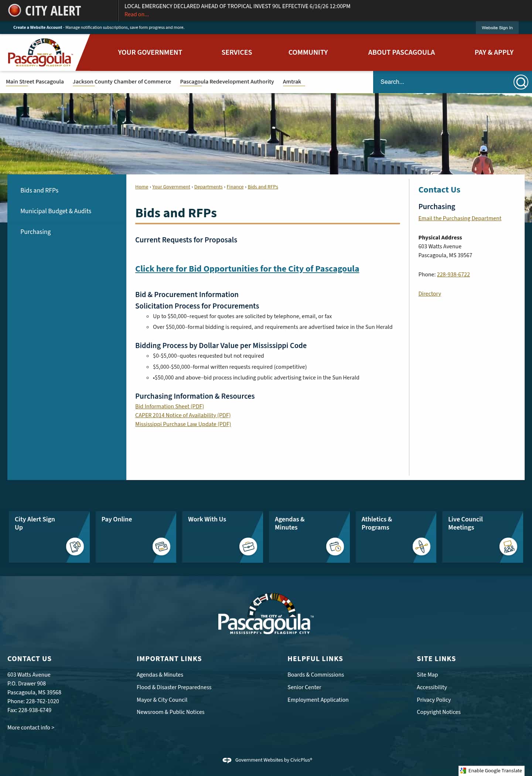Open the Your Government menu
This screenshot has height=776, width=532.
(150, 52)
